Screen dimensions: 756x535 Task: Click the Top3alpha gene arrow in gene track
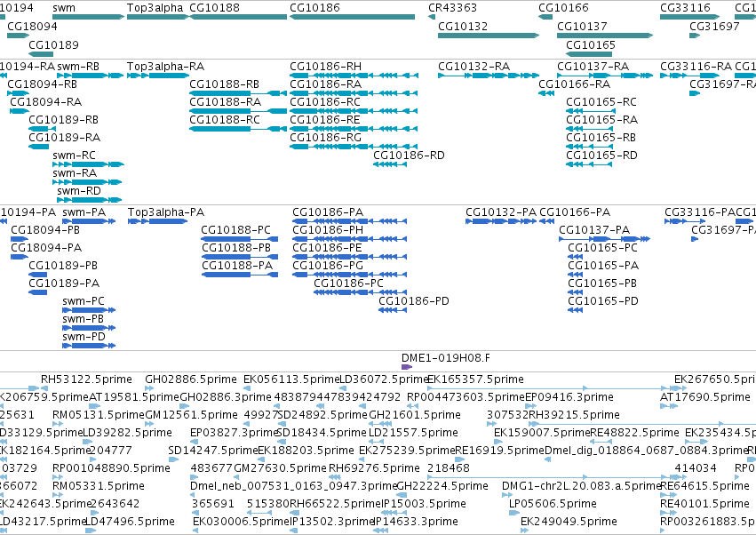157,17
